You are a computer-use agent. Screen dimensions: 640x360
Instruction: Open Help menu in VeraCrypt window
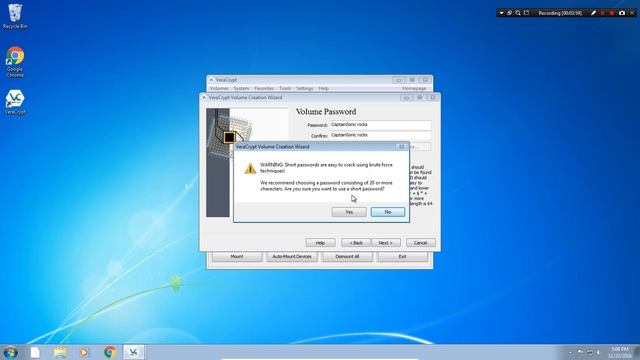(323, 88)
